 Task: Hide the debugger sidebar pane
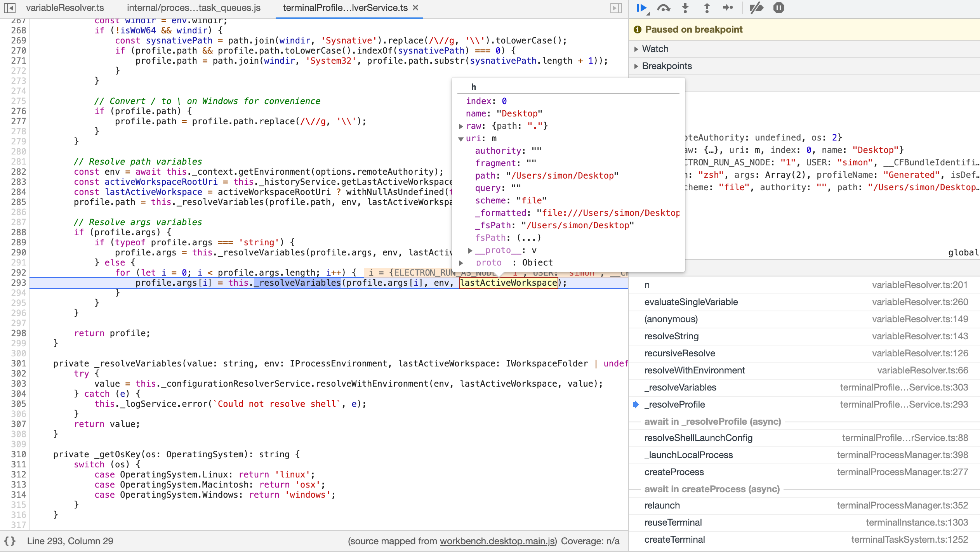pos(616,8)
